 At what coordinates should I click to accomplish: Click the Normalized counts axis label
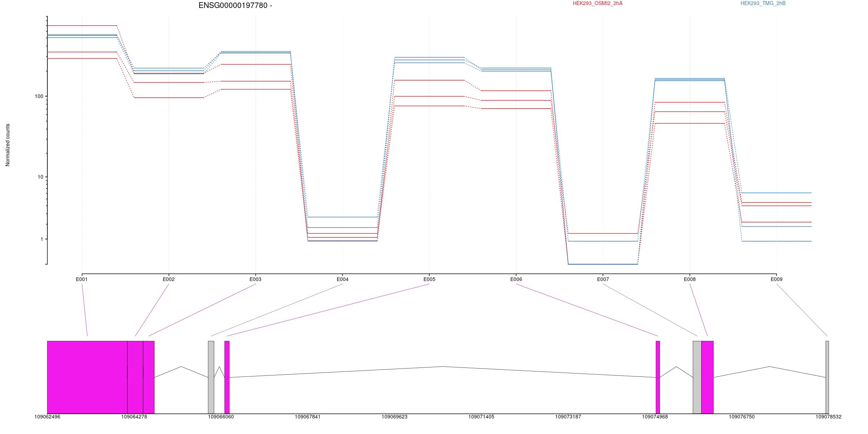(x=8, y=145)
